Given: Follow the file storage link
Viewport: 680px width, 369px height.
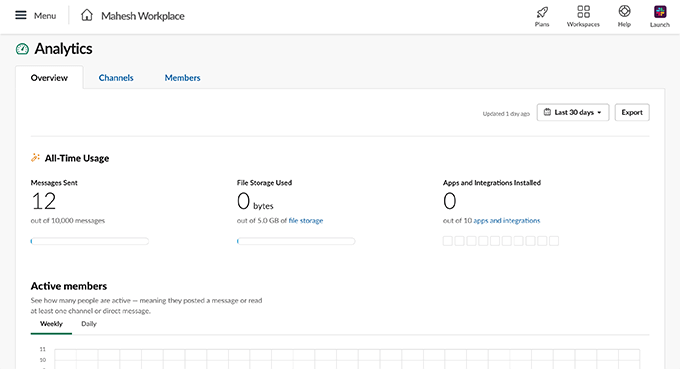Looking at the screenshot, I should tap(306, 221).
